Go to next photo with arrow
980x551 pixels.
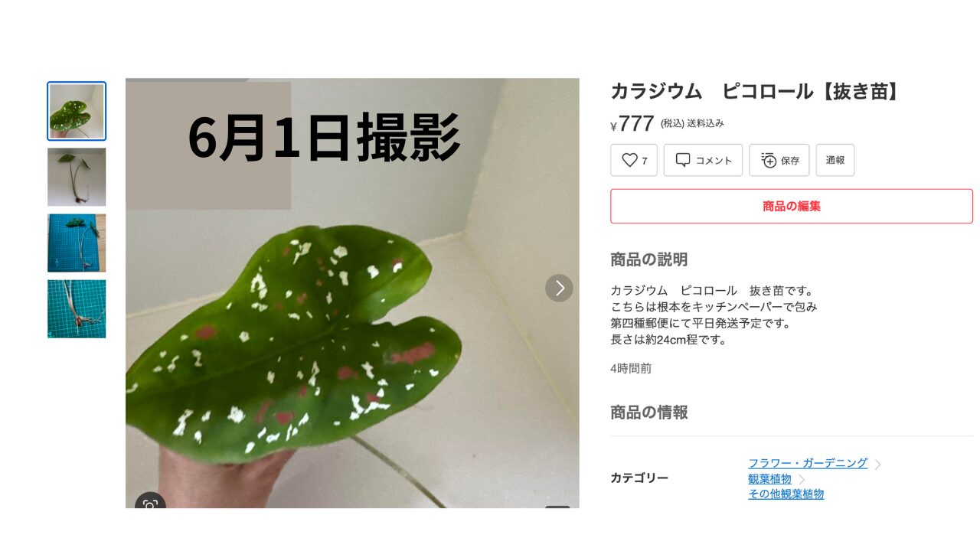pyautogui.click(x=559, y=288)
